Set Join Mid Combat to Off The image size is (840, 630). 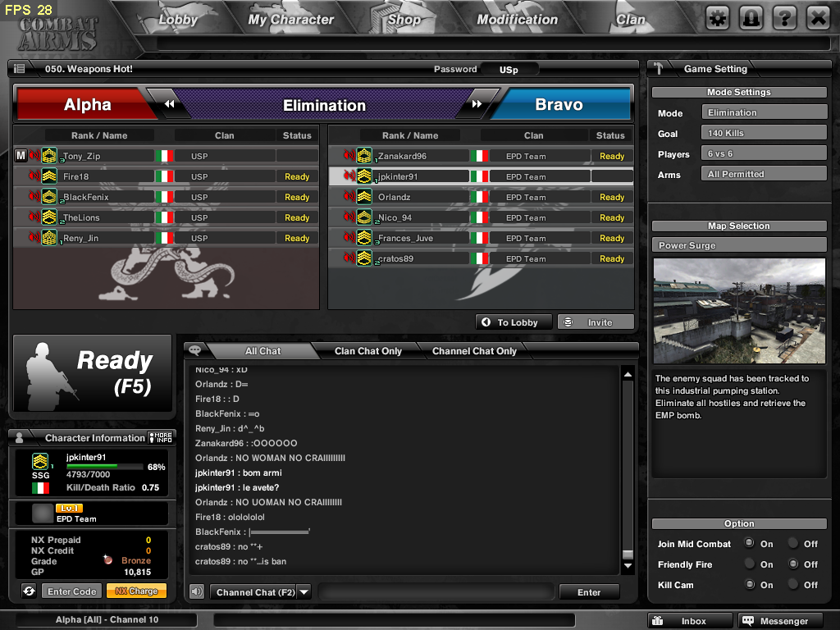click(793, 543)
